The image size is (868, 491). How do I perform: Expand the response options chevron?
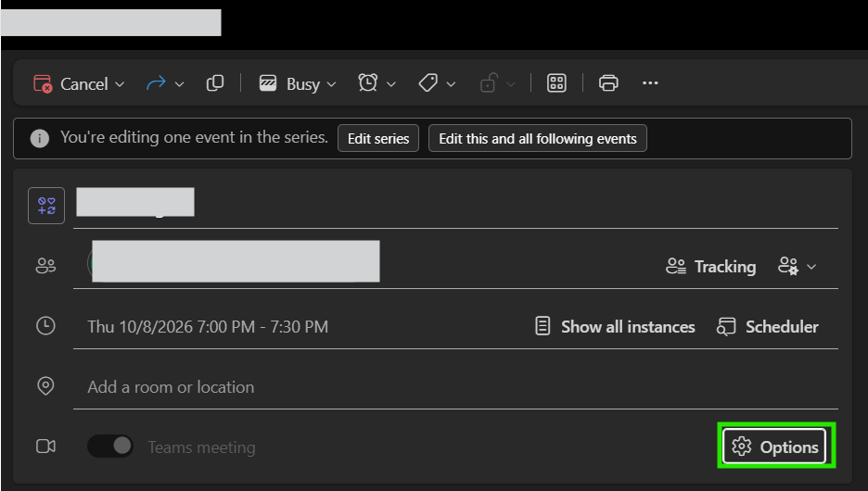pyautogui.click(x=811, y=267)
